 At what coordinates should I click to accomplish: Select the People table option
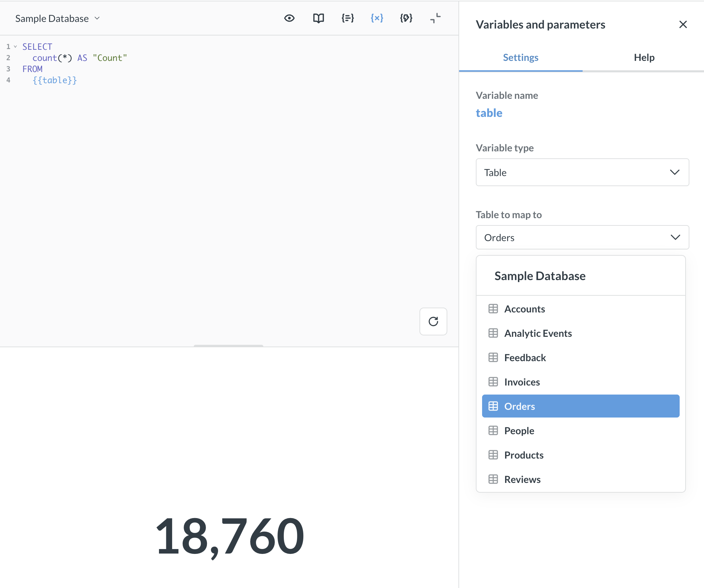(x=519, y=431)
